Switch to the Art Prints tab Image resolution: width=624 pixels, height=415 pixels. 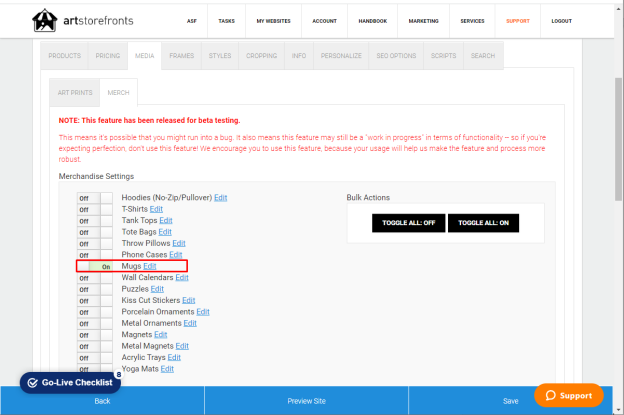point(75,93)
